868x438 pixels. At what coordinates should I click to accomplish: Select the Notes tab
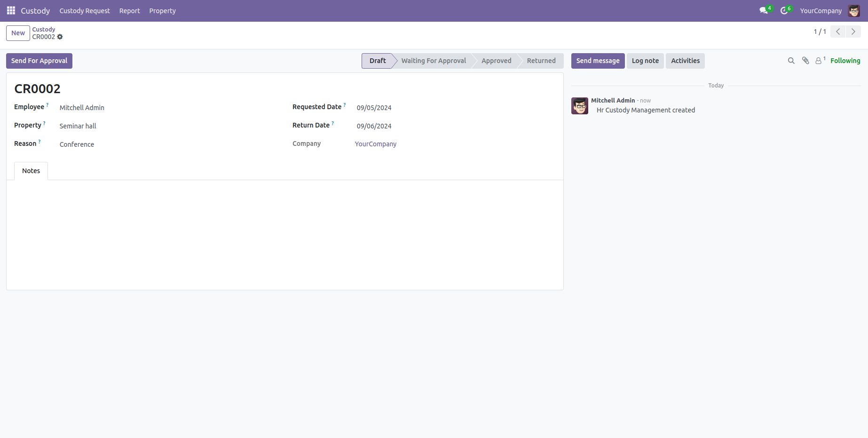[31, 171]
